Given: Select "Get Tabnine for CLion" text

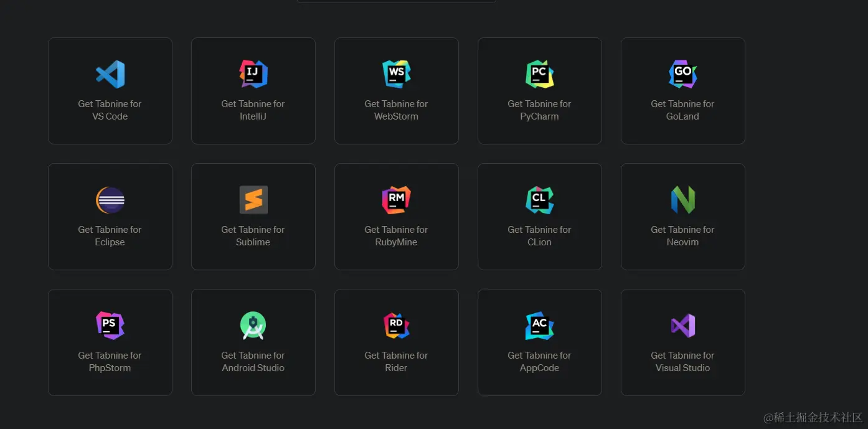Looking at the screenshot, I should (540, 236).
